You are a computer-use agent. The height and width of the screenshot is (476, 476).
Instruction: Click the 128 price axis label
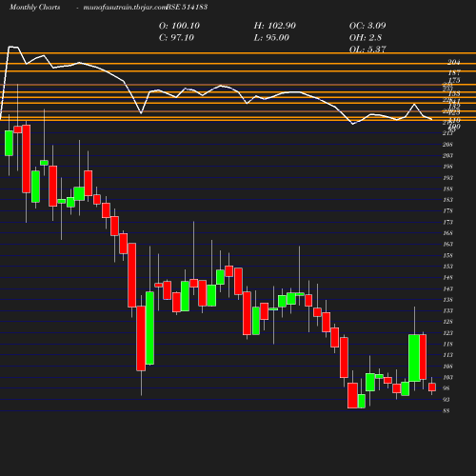447,322
